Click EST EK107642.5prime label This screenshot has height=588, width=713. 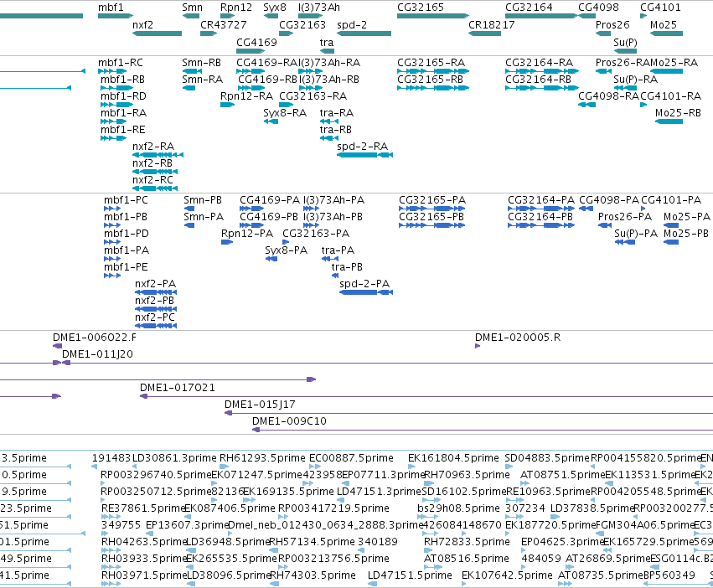point(507,575)
